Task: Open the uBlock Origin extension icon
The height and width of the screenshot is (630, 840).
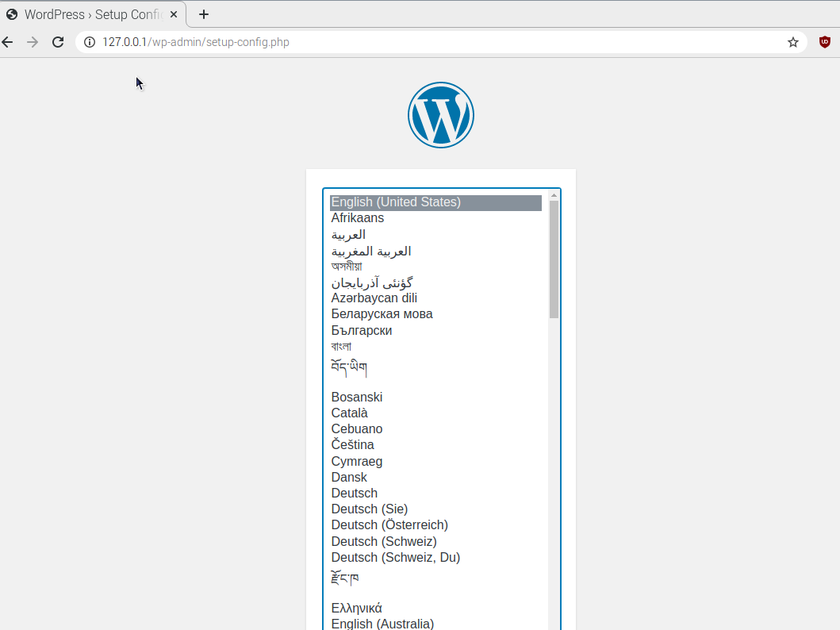Action: coord(825,42)
